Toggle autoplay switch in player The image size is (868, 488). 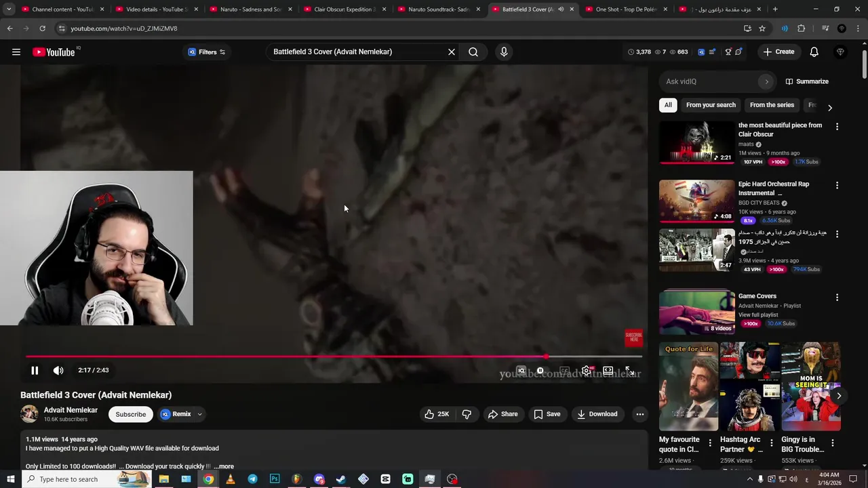[x=540, y=371]
